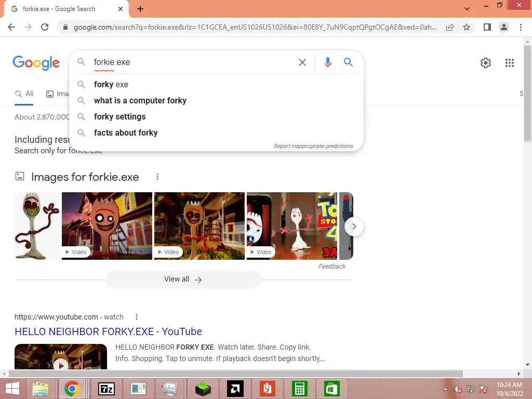Screen dimensions: 532x399
Task: Open the green Store taskbar icon
Action: (x=331, y=389)
